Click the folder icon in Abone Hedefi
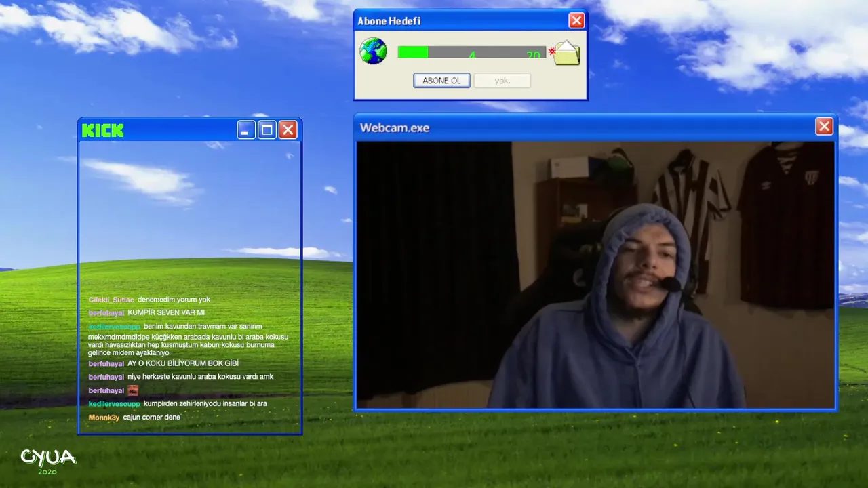Image resolution: width=868 pixels, height=488 pixels. coord(565,52)
